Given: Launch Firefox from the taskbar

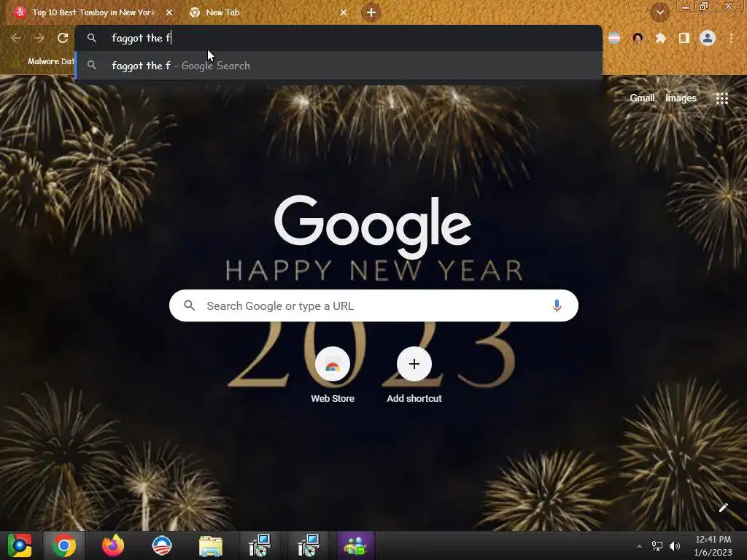Looking at the screenshot, I should pos(113,545).
